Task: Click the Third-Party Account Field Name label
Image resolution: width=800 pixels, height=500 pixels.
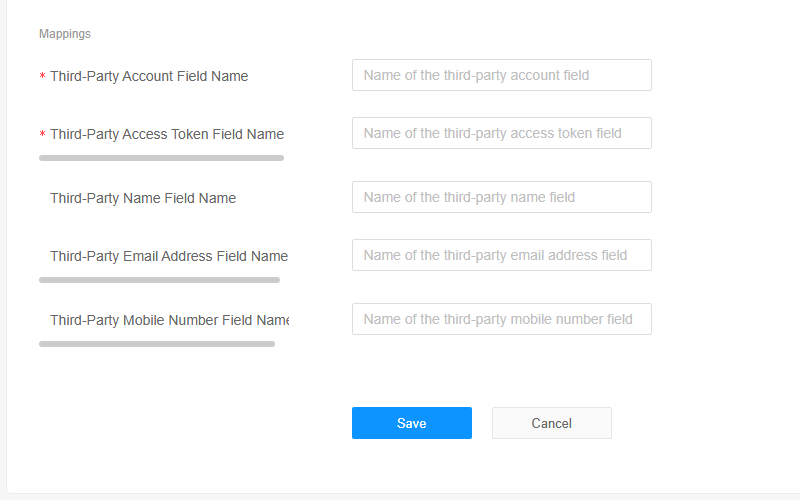Action: pyautogui.click(x=149, y=76)
